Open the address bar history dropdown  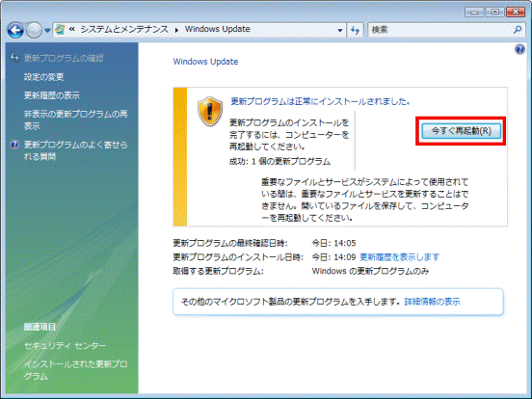[339, 30]
